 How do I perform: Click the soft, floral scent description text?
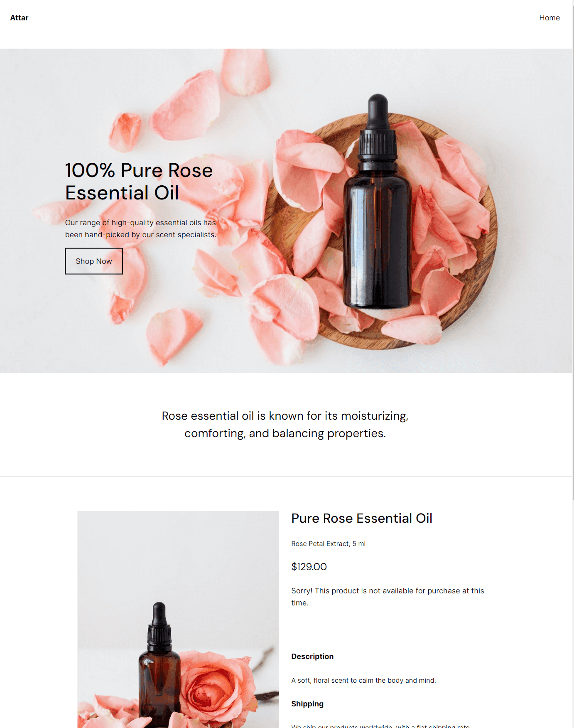coord(363,680)
